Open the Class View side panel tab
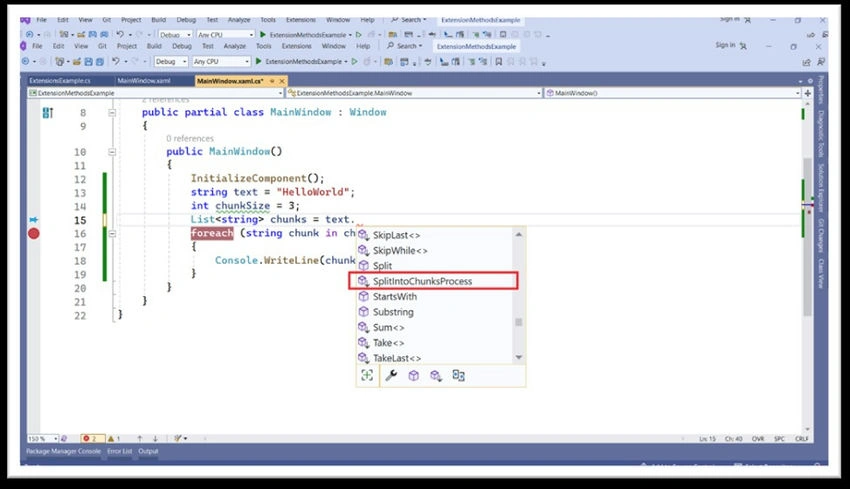The width and height of the screenshot is (850, 489). (821, 273)
